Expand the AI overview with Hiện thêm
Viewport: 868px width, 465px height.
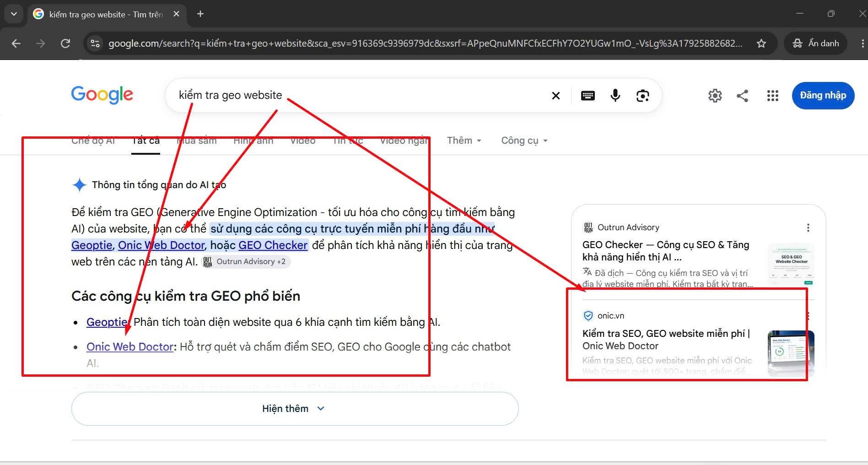295,409
